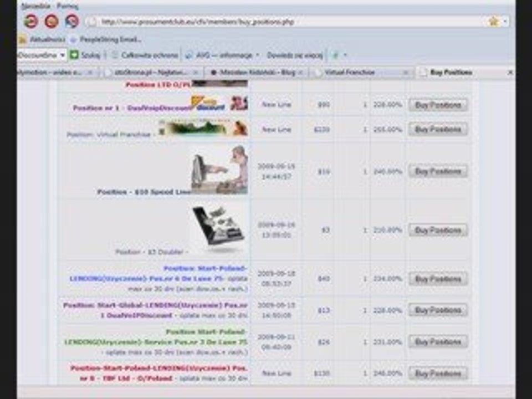
Task: Open purple Start-Global LENDING DualVoIPDiscount link
Action: pos(155,310)
